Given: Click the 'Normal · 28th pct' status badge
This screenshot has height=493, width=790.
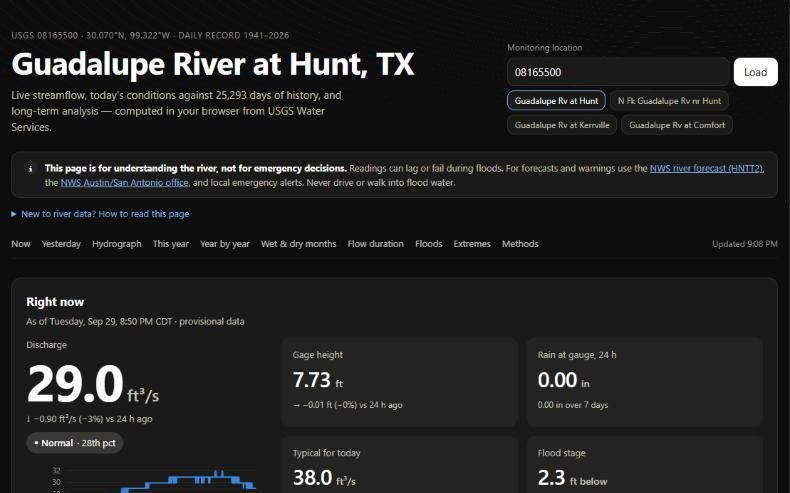Looking at the screenshot, I should (75, 443).
